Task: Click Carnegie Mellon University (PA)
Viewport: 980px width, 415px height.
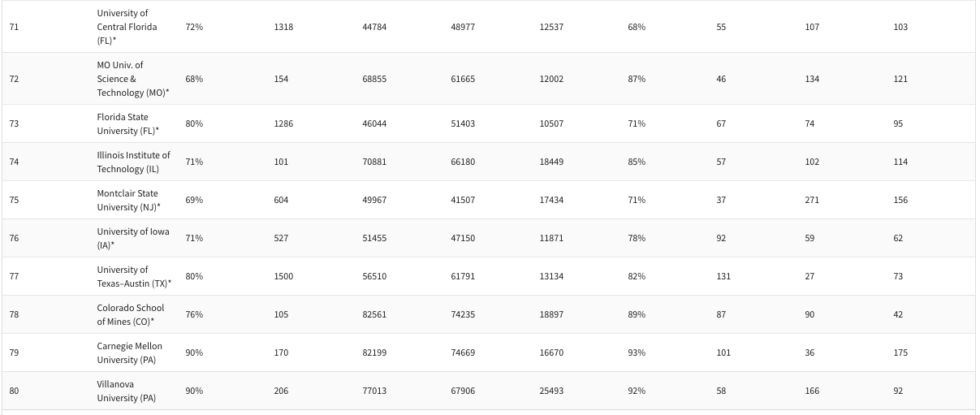Action: 129,352
